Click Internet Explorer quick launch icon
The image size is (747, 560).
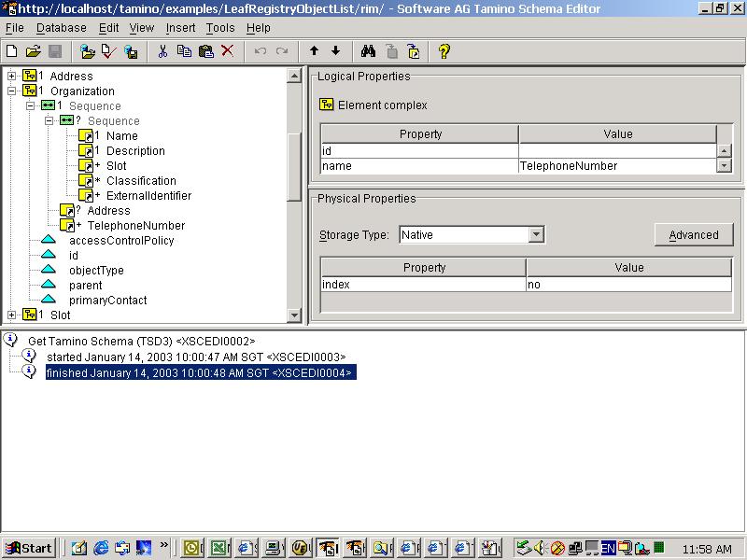(101, 548)
